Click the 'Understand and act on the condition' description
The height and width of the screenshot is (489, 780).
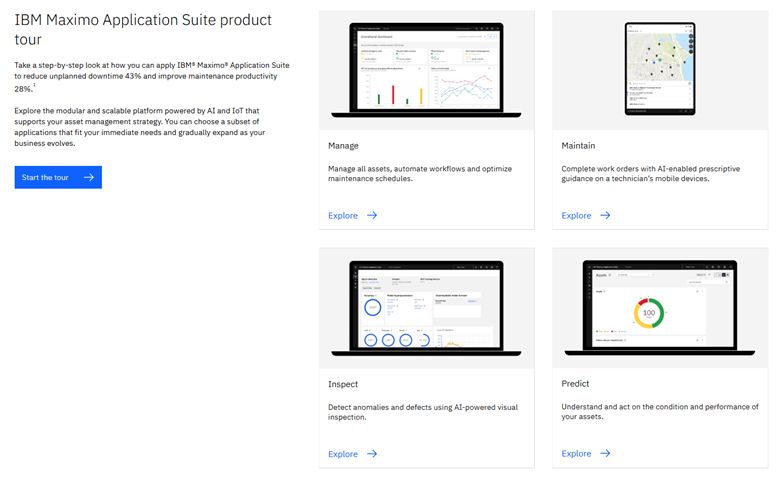660,411
